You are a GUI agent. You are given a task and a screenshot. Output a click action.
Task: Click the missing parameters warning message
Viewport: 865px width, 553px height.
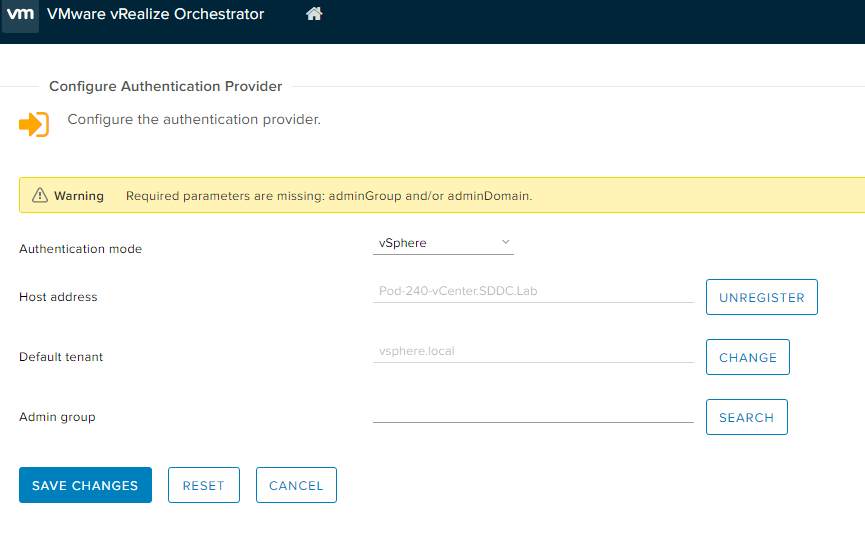coord(329,196)
